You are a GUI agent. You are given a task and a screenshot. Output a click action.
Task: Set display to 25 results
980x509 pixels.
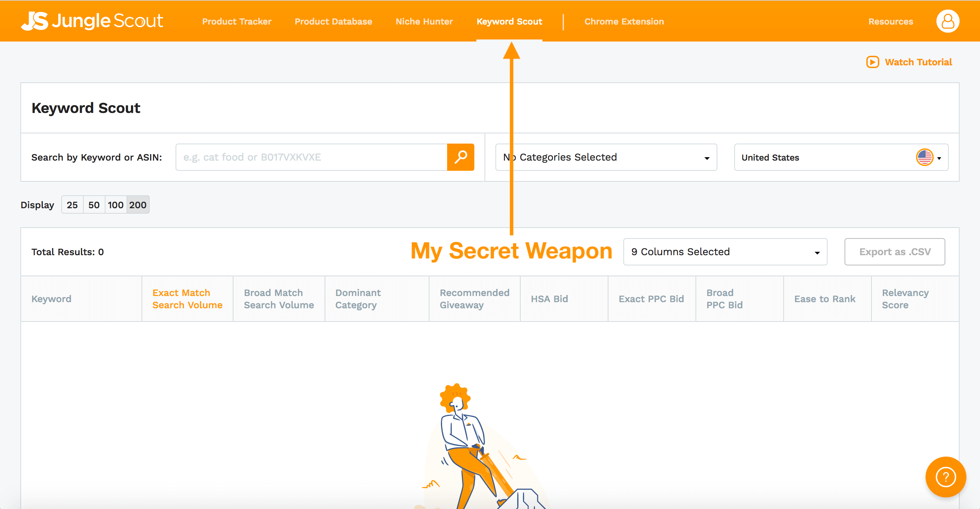click(x=72, y=205)
